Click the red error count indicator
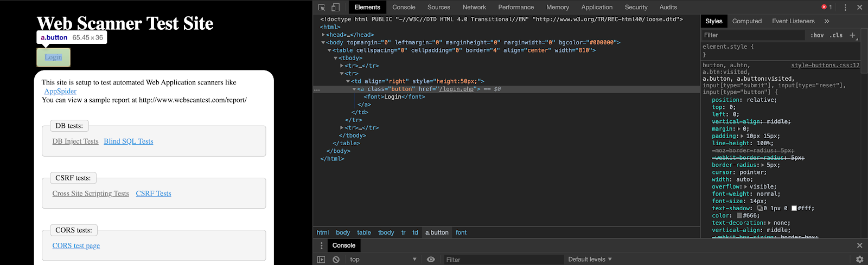This screenshot has width=868, height=265. tap(827, 7)
